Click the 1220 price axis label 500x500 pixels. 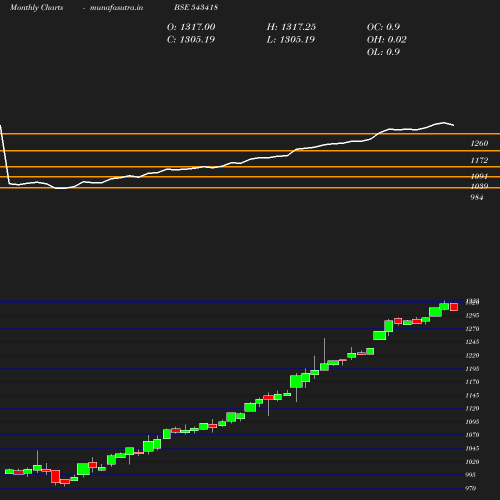click(472, 355)
